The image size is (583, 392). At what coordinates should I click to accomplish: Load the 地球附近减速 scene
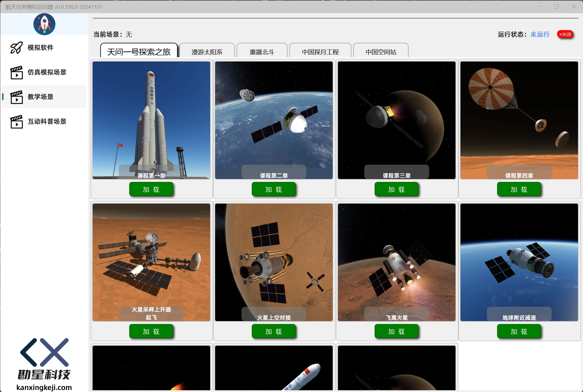[519, 331]
